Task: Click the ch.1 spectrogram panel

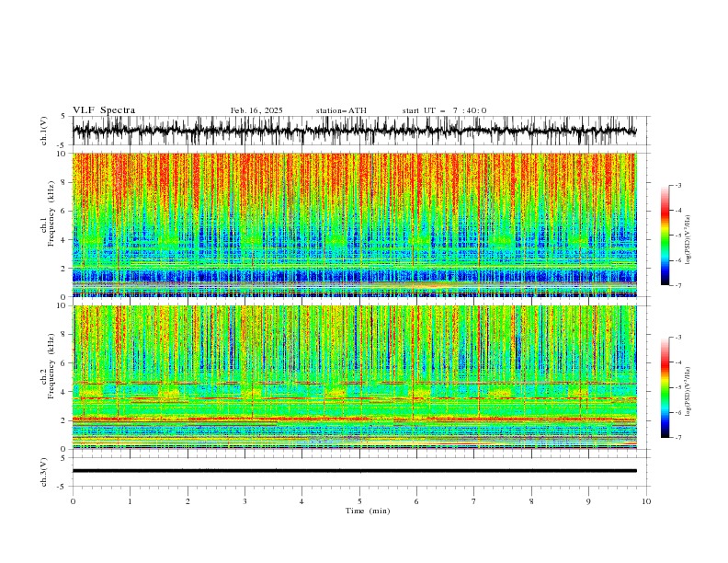Action: click(x=354, y=224)
